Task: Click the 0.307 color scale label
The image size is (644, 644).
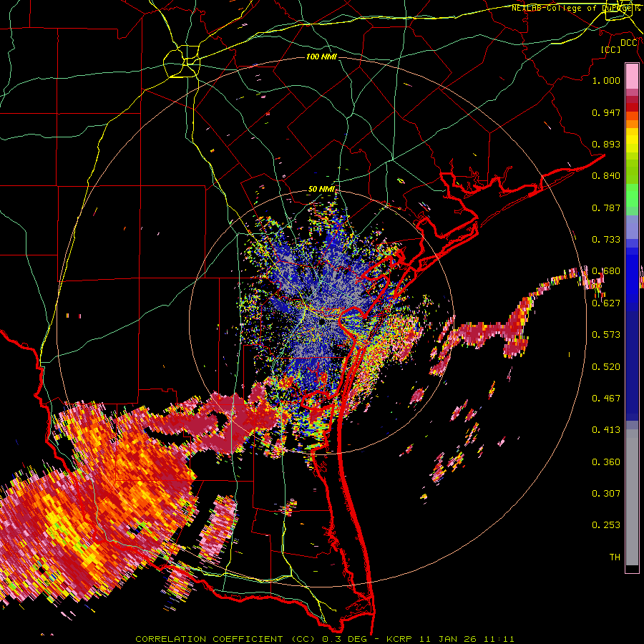Action: coord(606,494)
